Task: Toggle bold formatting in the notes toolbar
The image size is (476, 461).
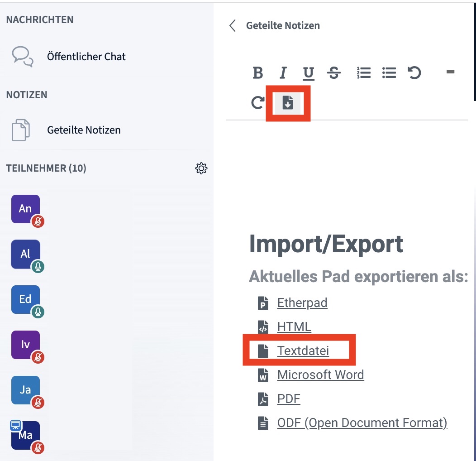Action: [257, 73]
